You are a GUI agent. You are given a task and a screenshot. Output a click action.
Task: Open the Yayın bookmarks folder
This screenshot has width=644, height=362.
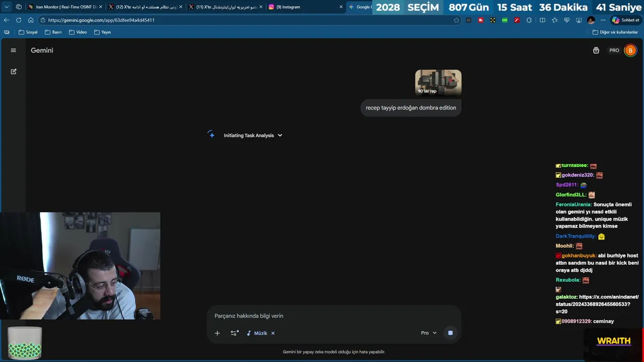point(102,32)
